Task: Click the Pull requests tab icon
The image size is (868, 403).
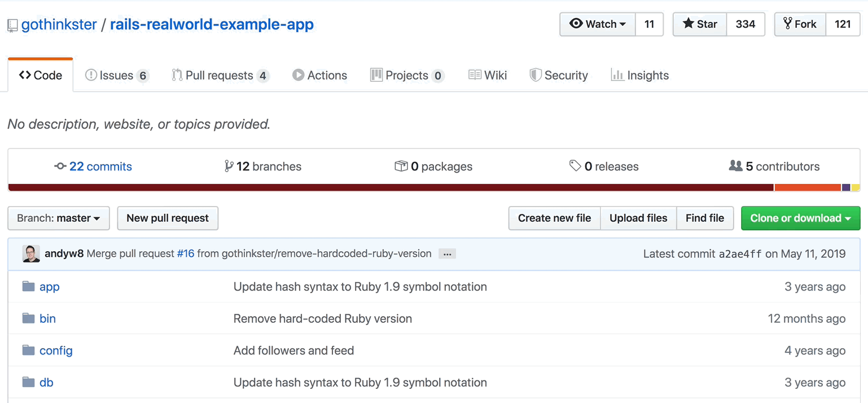Action: coord(177,75)
